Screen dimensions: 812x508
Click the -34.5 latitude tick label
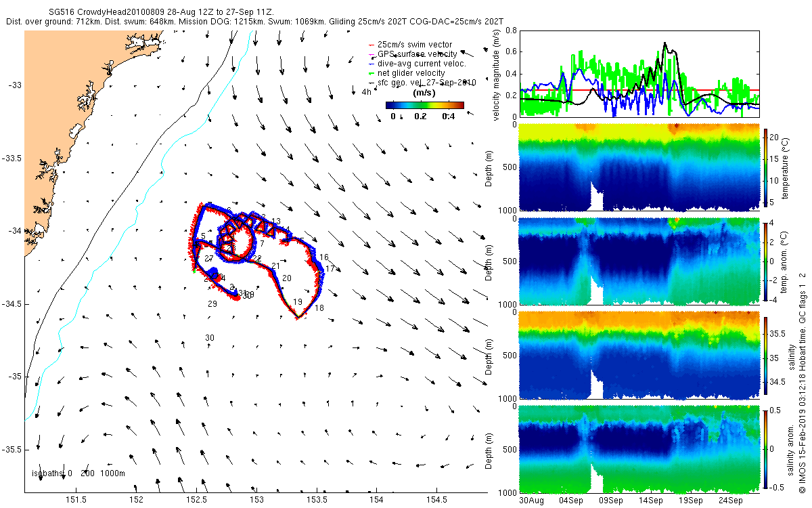click(x=13, y=303)
